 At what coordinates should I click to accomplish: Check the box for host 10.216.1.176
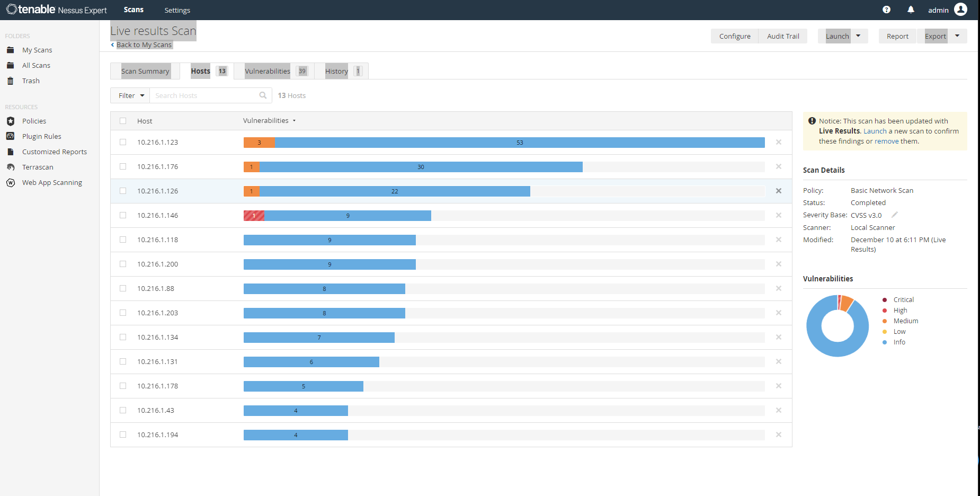coord(123,166)
